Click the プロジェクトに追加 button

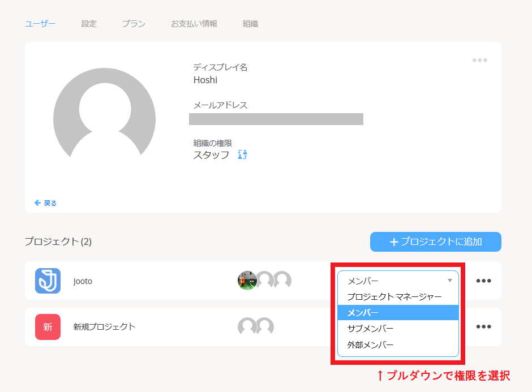coord(435,242)
